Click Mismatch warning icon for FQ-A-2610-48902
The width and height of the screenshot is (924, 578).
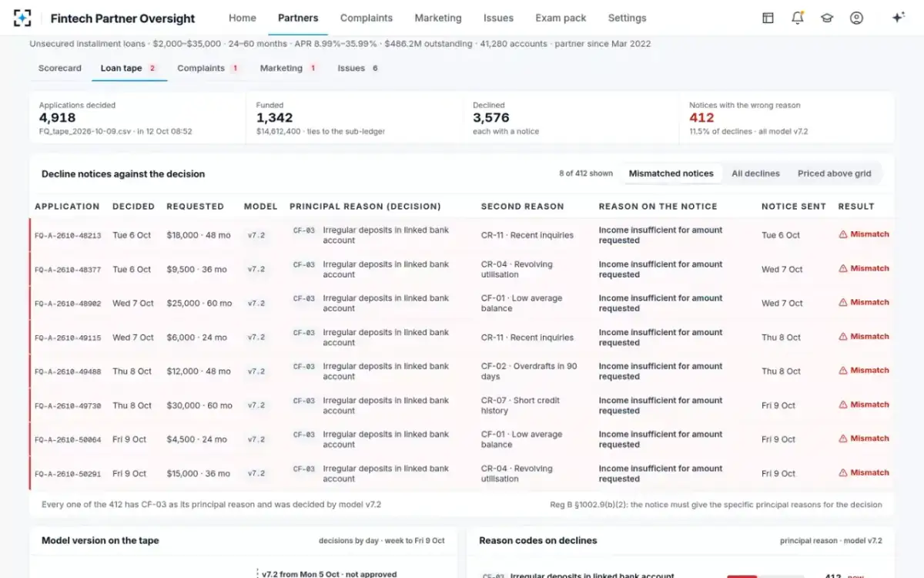click(843, 302)
